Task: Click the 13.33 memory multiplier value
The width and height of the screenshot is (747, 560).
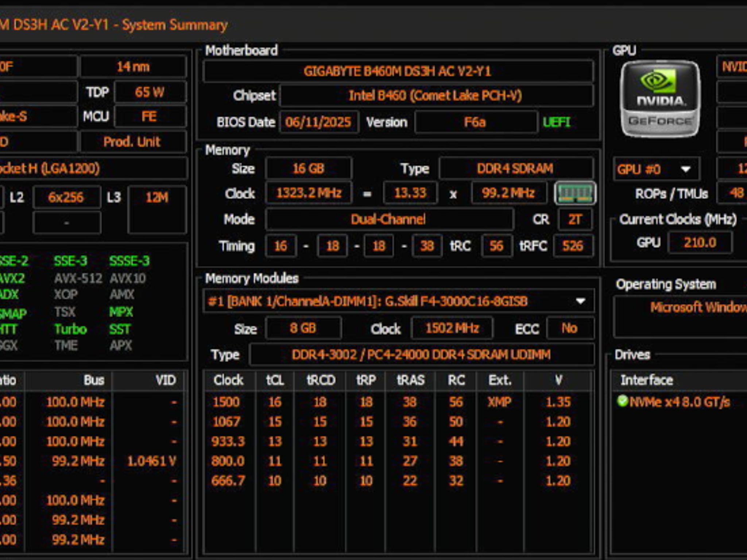Action: click(x=410, y=193)
